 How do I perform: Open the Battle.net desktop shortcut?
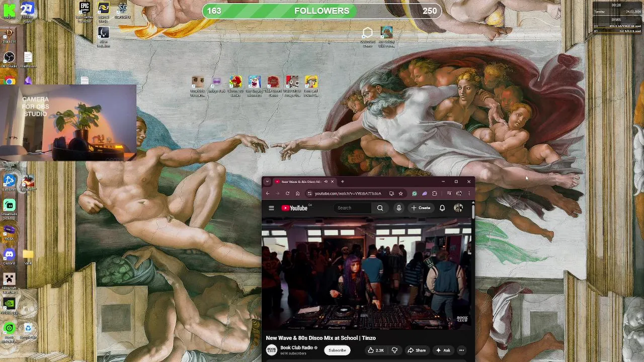point(9,182)
